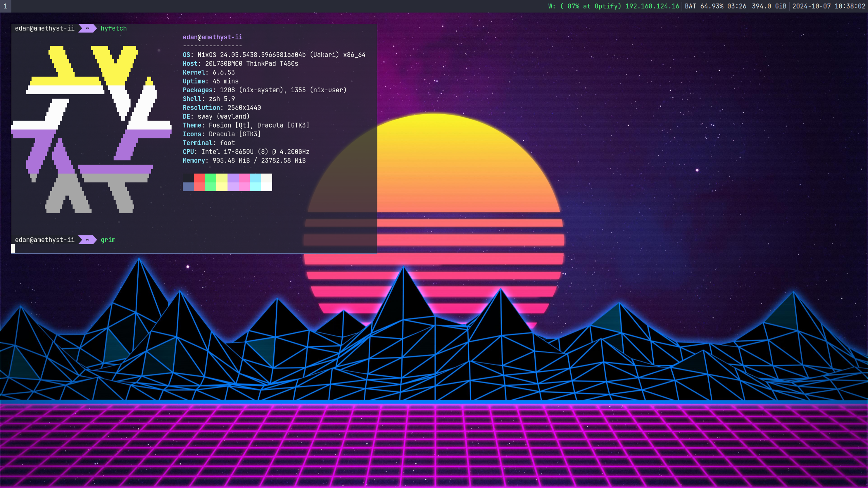Click the purple tilde prompt arrow after hyfetch line
868x488 pixels.
[87, 28]
